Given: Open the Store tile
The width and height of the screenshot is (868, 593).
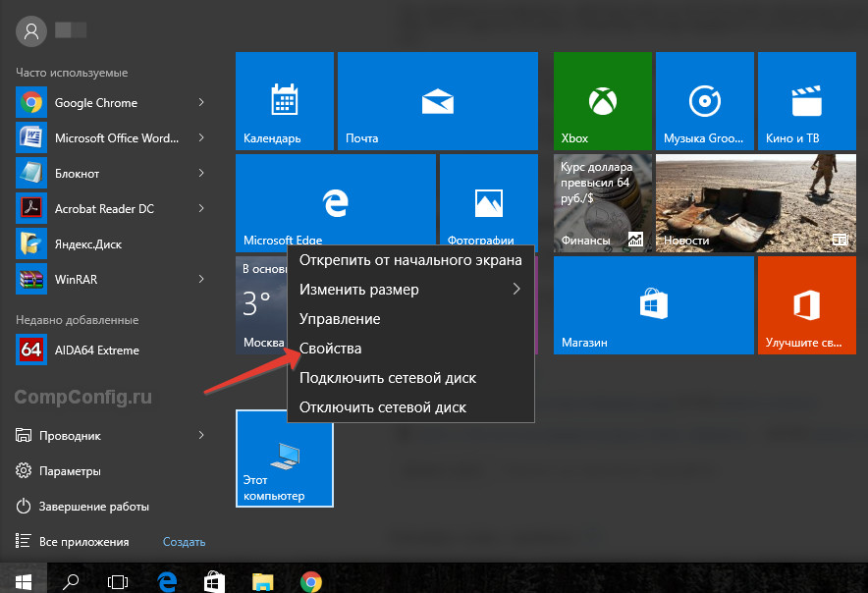Looking at the screenshot, I should tap(652, 306).
